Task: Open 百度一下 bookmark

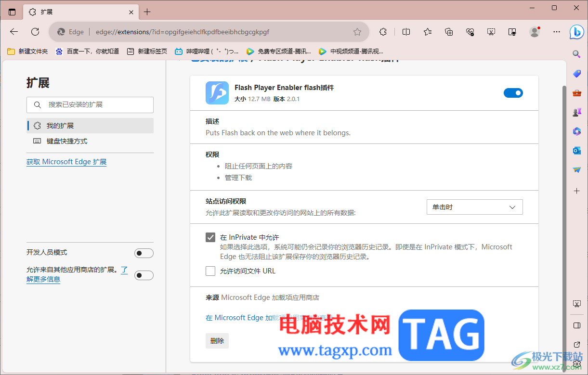Action: pyautogui.click(x=88, y=51)
